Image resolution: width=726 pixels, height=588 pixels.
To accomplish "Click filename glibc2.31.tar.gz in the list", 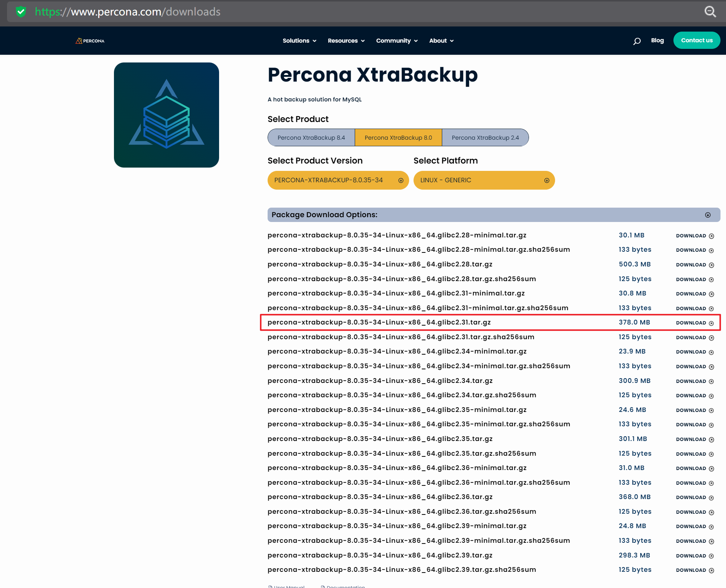I will click(379, 322).
